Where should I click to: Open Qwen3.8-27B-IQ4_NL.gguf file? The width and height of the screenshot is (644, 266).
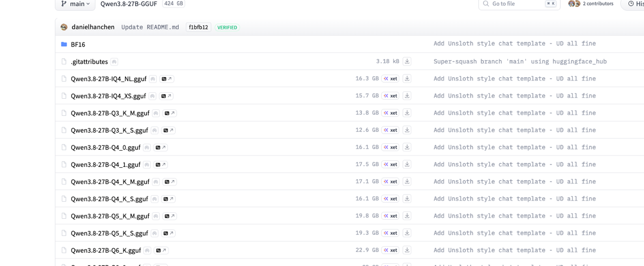click(x=108, y=79)
